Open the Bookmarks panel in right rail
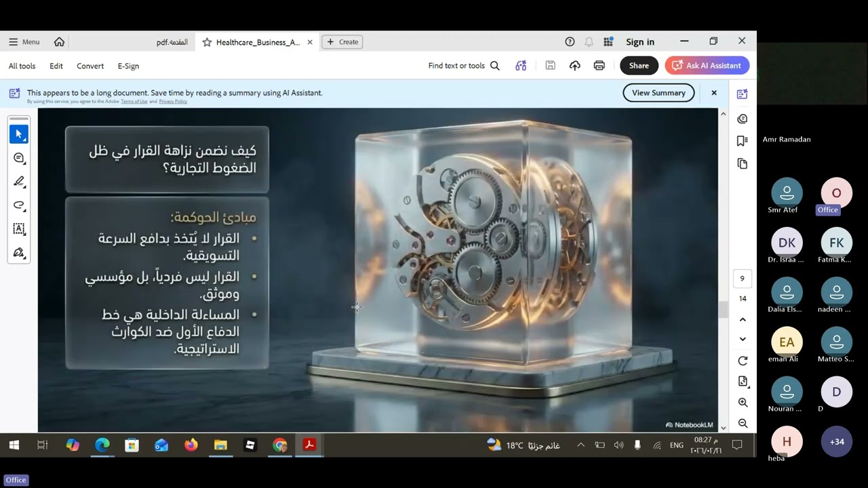868x488 pixels. tap(743, 141)
